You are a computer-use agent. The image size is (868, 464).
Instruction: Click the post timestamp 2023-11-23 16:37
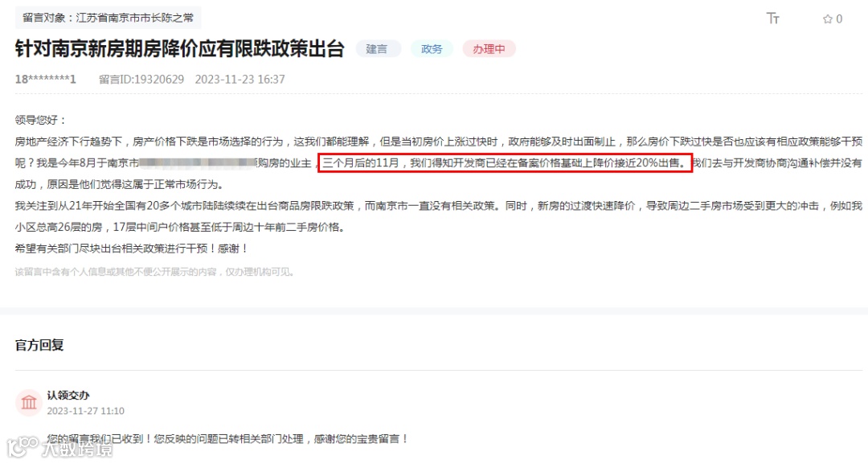pos(240,79)
